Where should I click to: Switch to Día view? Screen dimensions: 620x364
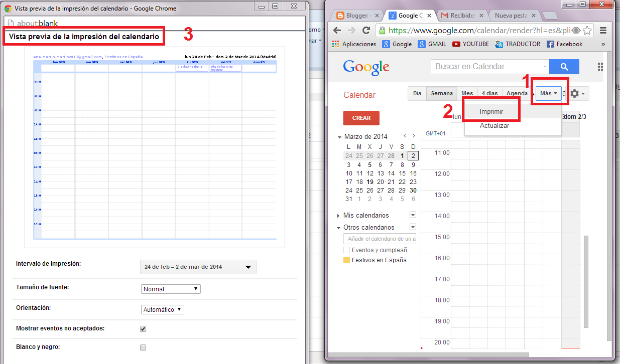[417, 94]
